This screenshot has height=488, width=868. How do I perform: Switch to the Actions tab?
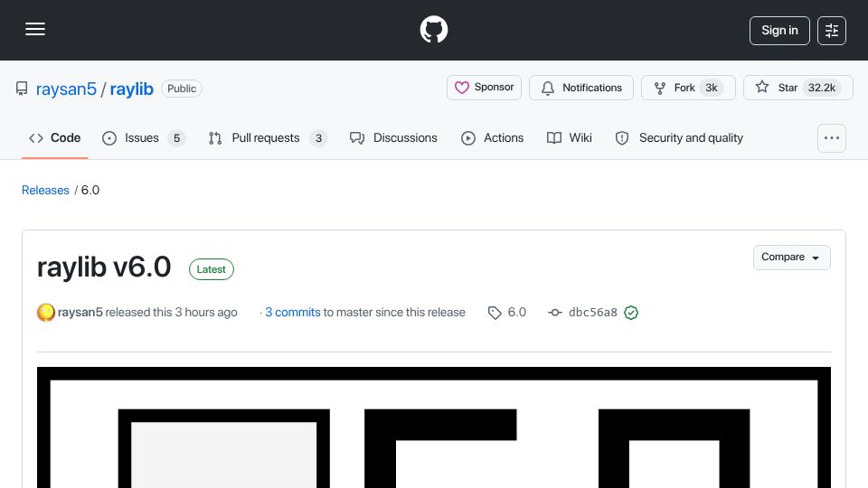(x=492, y=137)
